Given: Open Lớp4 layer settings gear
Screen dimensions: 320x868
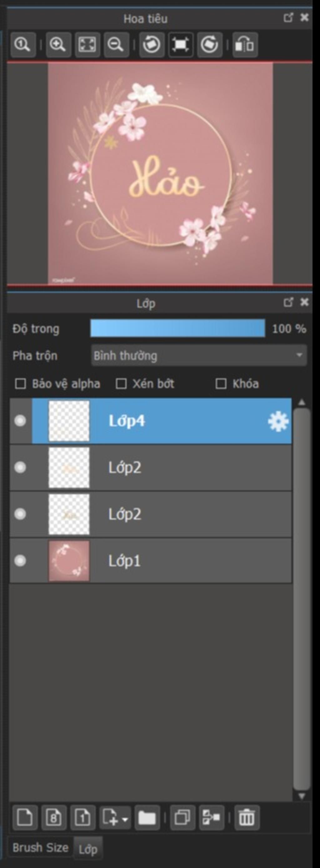Looking at the screenshot, I should (x=278, y=421).
